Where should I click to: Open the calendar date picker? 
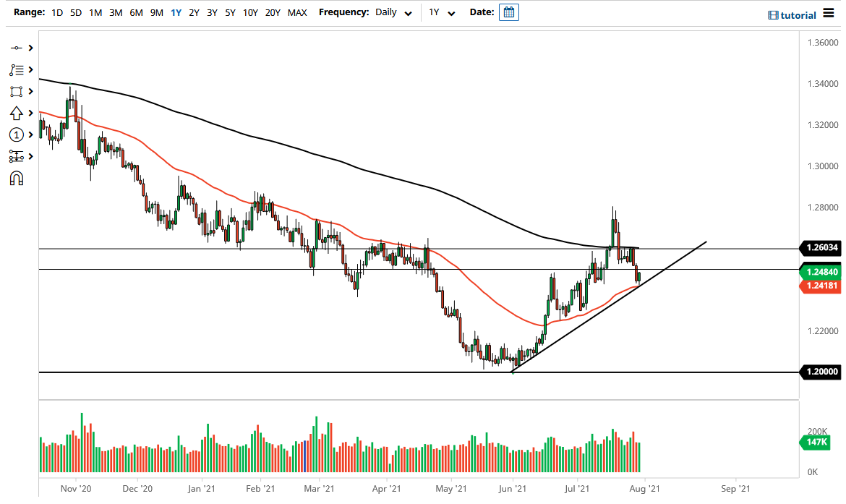click(508, 12)
